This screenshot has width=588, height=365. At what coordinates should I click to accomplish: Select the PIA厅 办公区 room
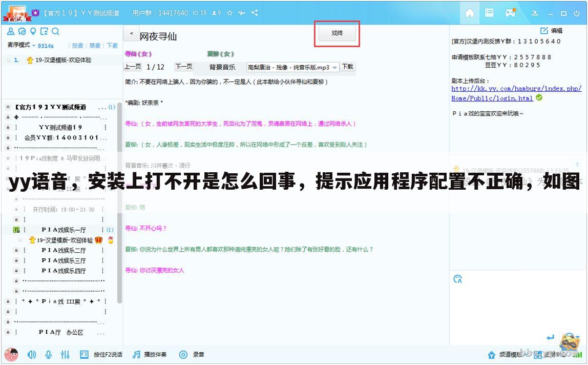click(x=61, y=332)
